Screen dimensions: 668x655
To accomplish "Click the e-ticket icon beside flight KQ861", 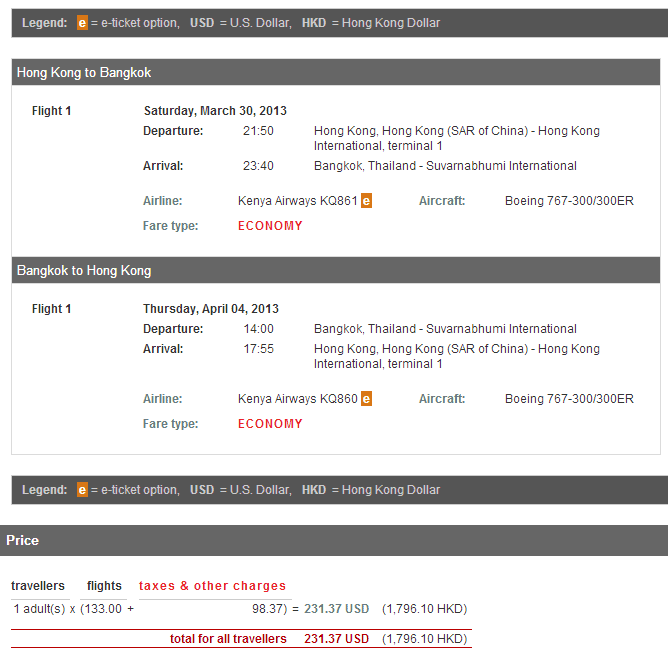I will 366,201.
